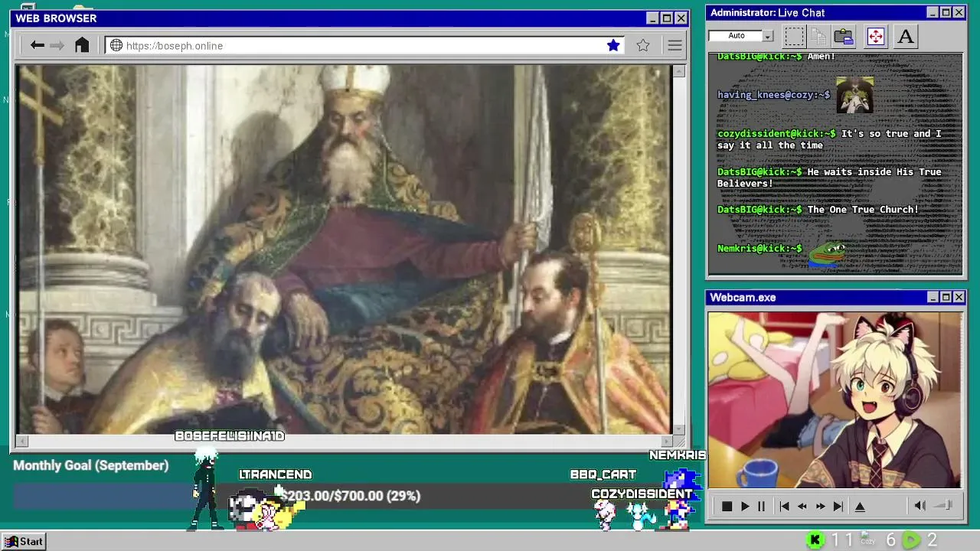The width and height of the screenshot is (980, 551).
Task: Pause playback in Webcam.exe
Action: pyautogui.click(x=761, y=506)
